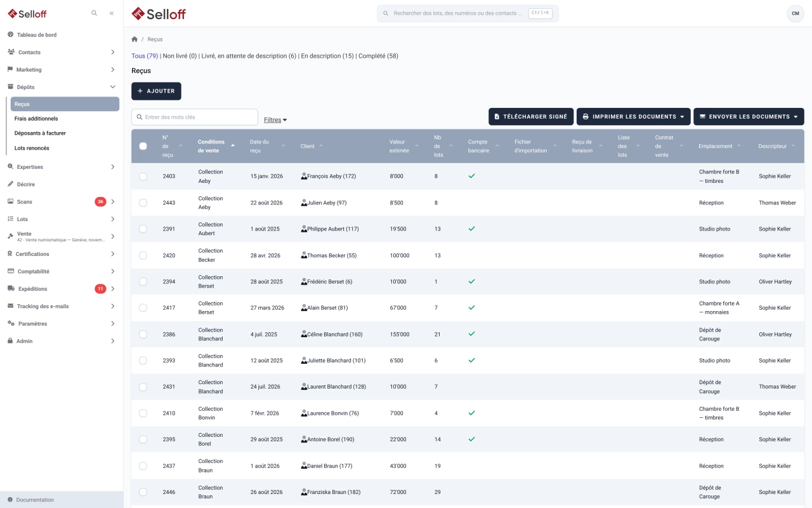Click the Expertises magnifier icon
Viewport: 812px width, 508px height.
click(11, 167)
